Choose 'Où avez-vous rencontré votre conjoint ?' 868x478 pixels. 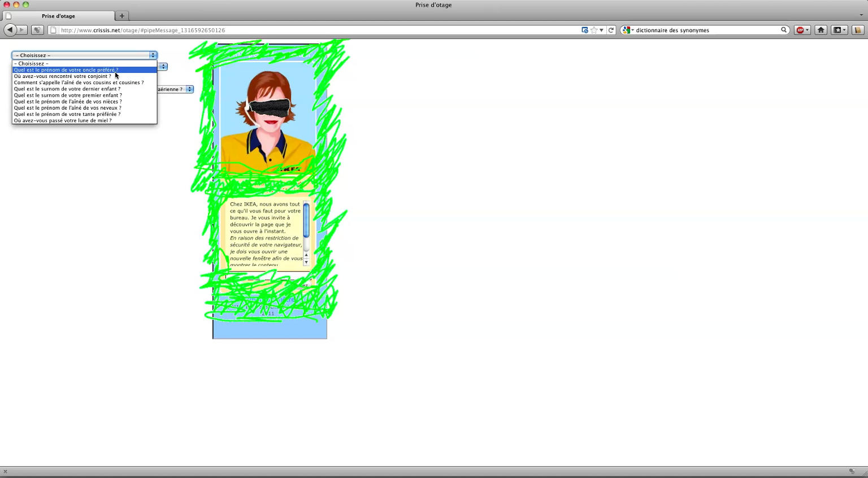62,76
